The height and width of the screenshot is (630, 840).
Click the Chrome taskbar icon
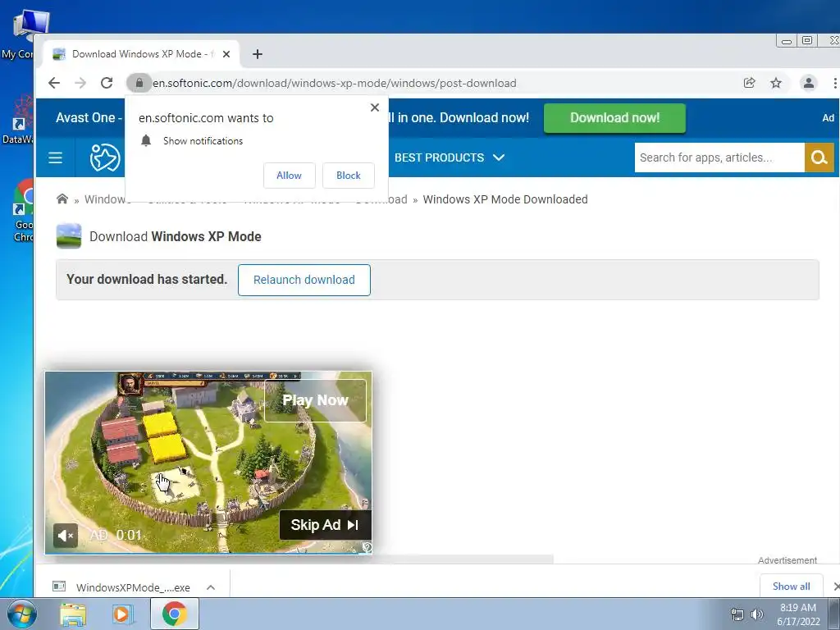coord(175,614)
